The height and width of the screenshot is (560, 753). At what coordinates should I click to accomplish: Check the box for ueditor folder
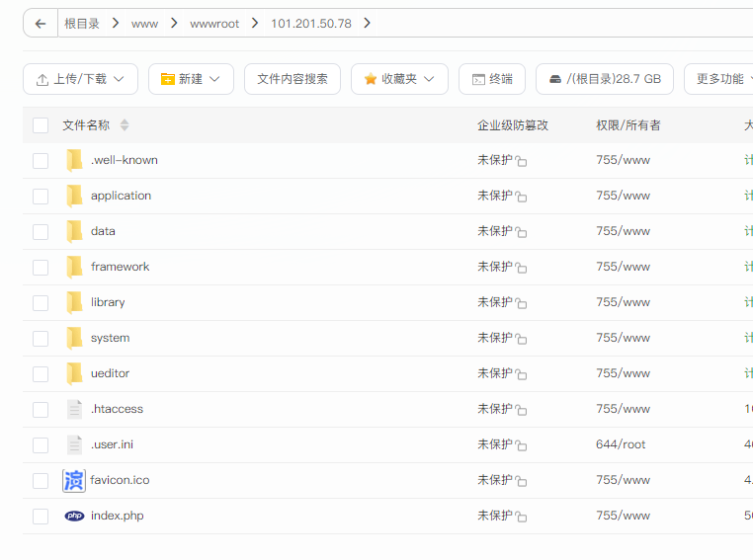click(x=41, y=373)
